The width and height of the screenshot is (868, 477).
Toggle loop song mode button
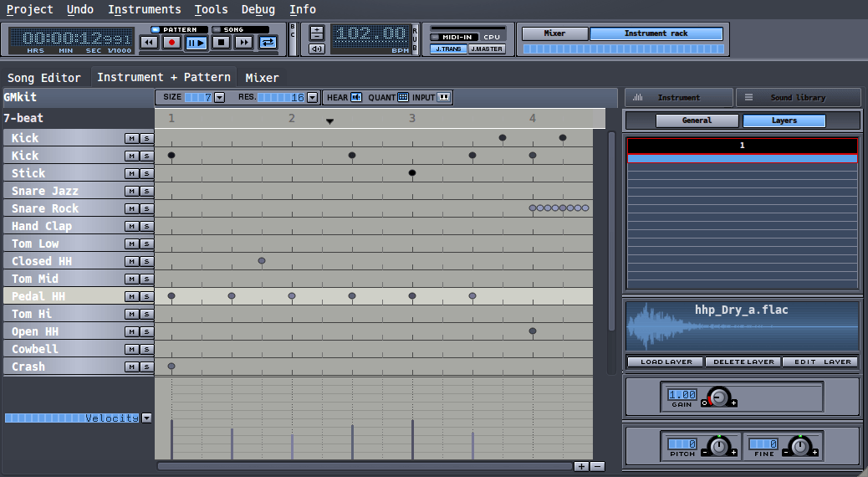pyautogui.click(x=268, y=43)
